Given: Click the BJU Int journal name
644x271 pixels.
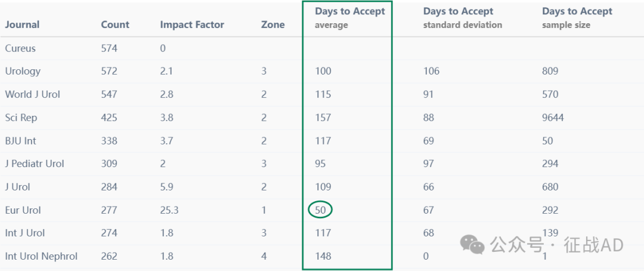Looking at the screenshot, I should click(20, 141).
